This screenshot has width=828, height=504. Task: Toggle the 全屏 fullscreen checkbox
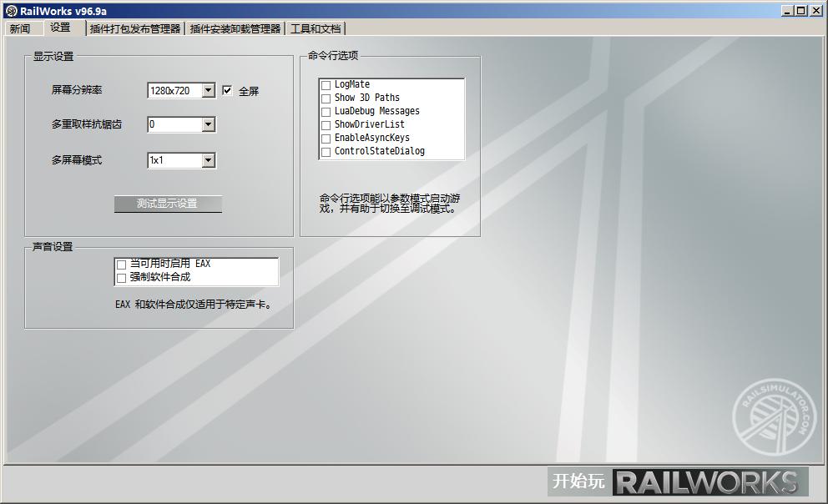[227, 91]
